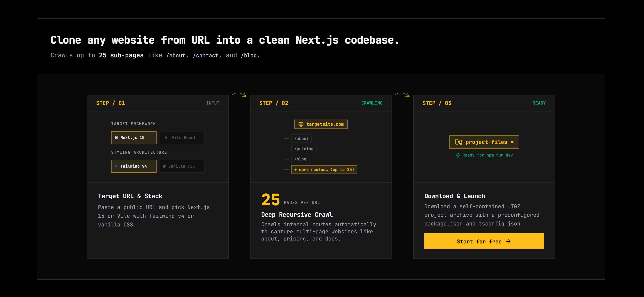Click the Target URL & Stack heading
Image resolution: width=644 pixels, height=297 pixels.
tap(130, 196)
